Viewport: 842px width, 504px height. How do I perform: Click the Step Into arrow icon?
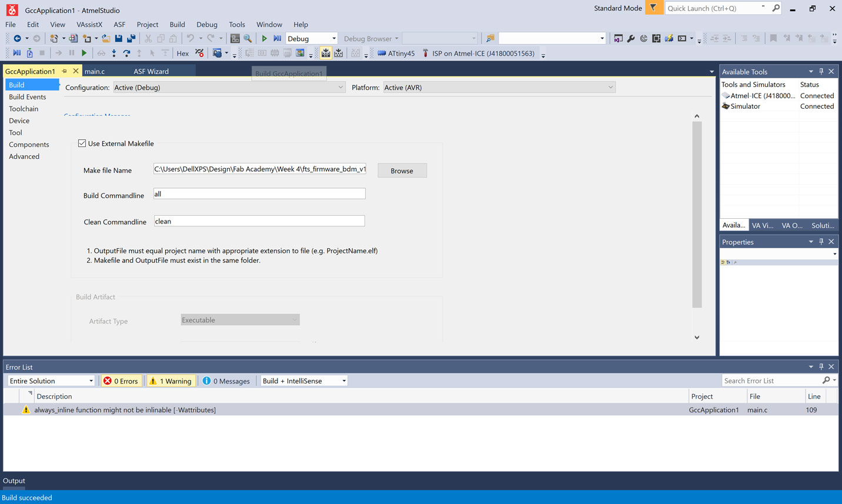point(113,53)
